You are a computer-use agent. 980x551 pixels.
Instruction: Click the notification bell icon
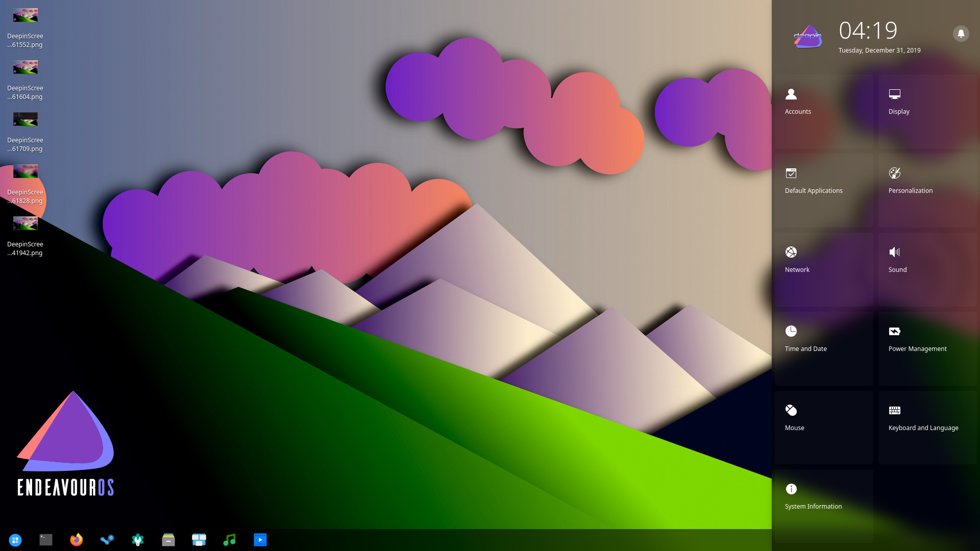point(961,34)
